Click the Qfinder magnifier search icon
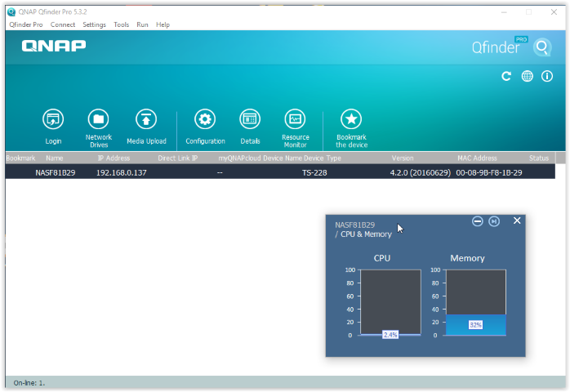570x392 pixels. 542,47
